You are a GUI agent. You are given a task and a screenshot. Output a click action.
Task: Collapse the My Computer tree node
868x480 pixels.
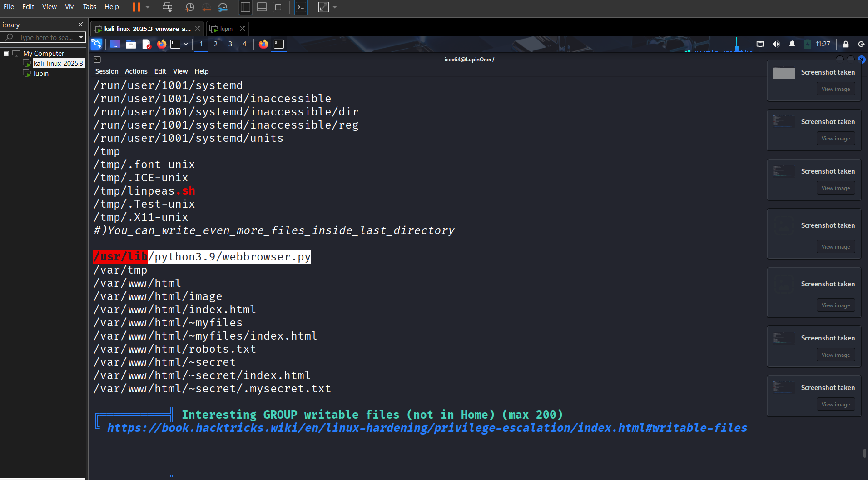[6, 54]
